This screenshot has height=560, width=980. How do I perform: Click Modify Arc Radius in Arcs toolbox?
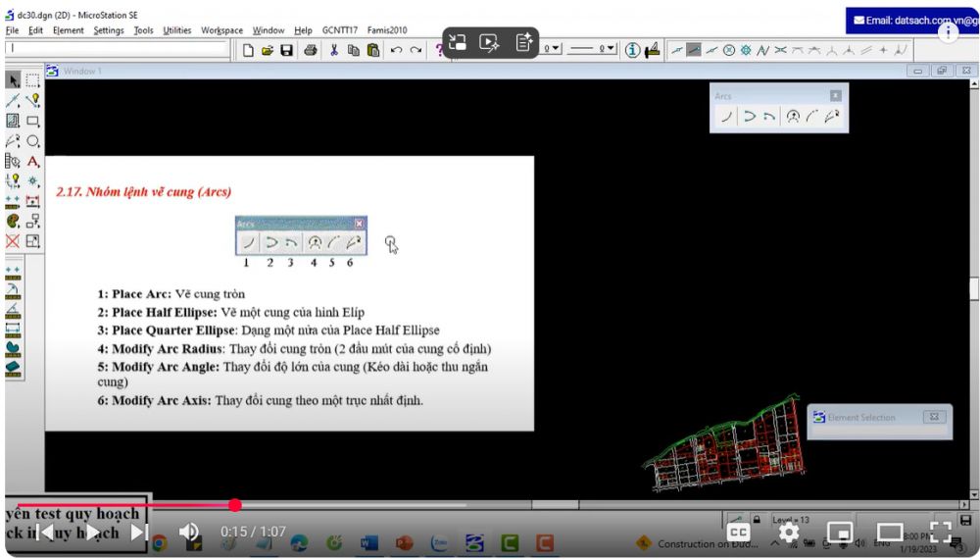tap(794, 117)
